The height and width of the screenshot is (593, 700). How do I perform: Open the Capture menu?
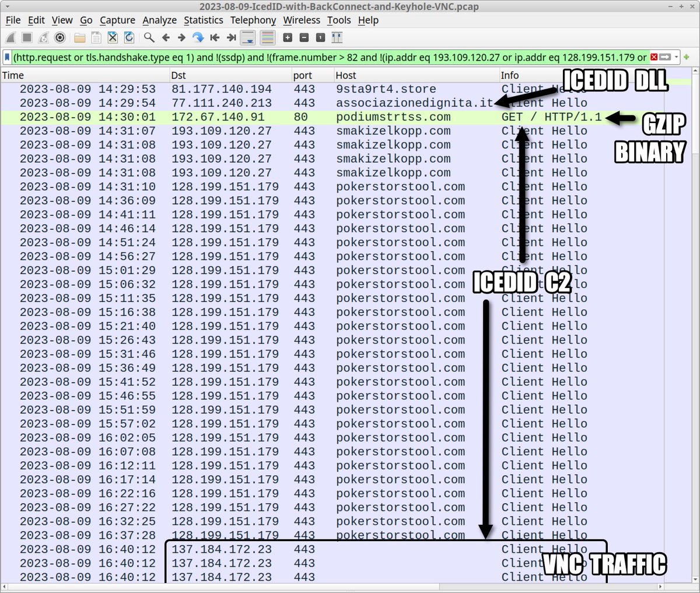click(x=117, y=20)
